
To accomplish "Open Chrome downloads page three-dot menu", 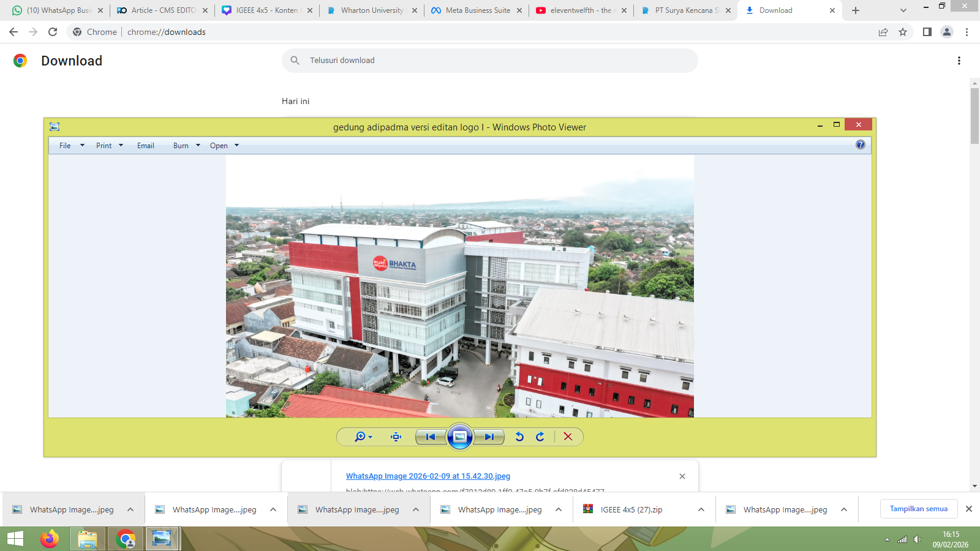I will (959, 61).
